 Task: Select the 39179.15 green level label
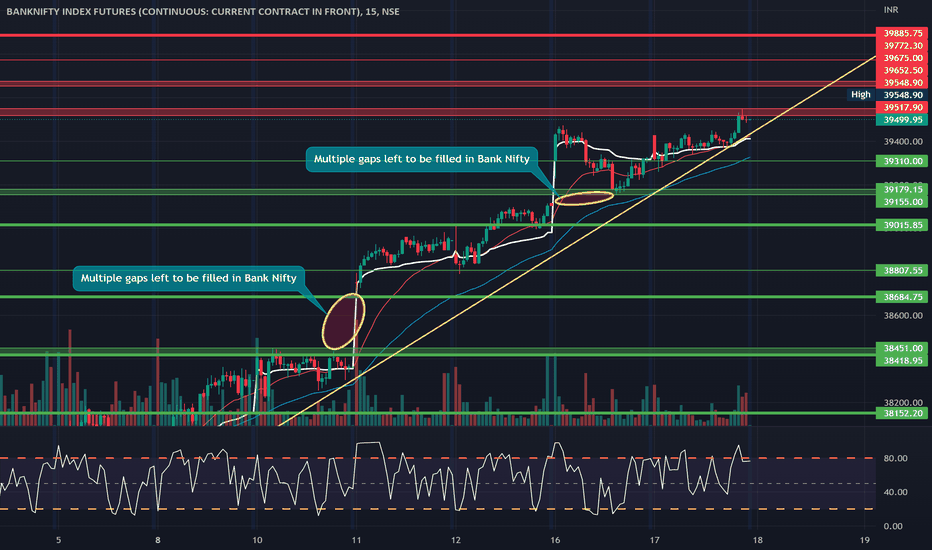coord(902,190)
